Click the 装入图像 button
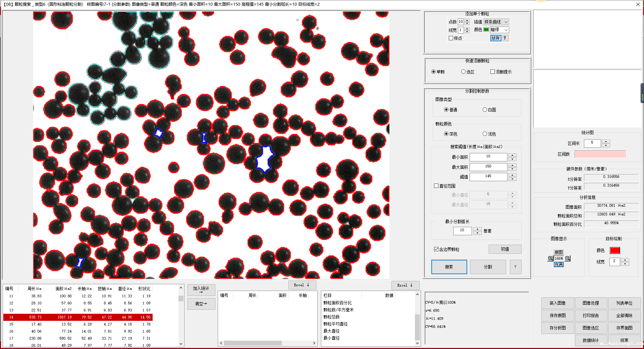Image resolution: width=644 pixels, height=349 pixels. tap(557, 303)
